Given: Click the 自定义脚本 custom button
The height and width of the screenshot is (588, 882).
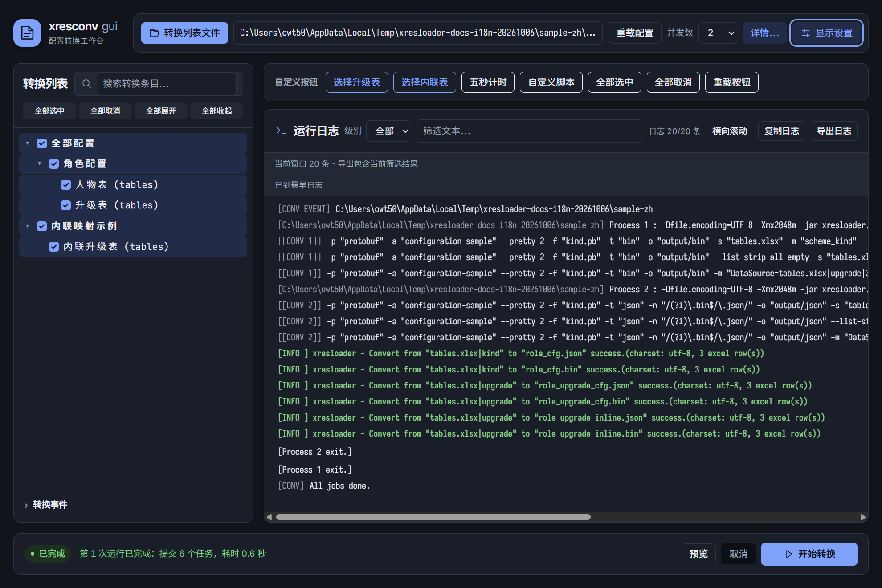Looking at the screenshot, I should pos(551,82).
